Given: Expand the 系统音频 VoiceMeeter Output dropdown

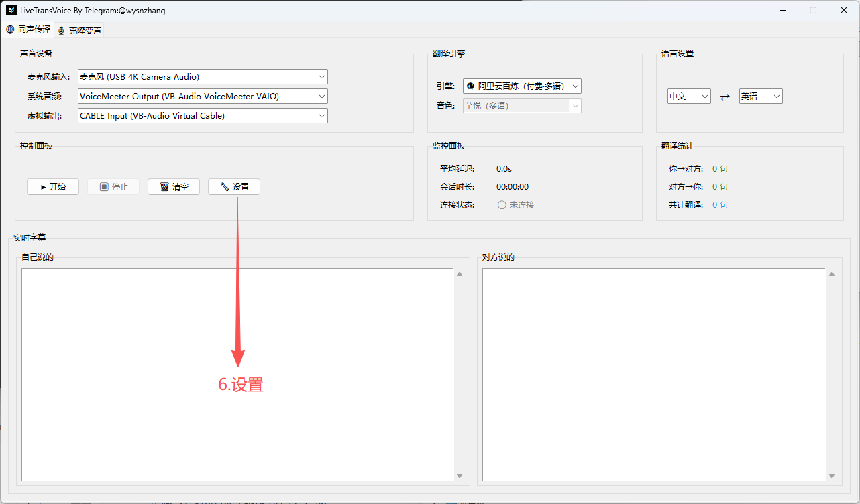Looking at the screenshot, I should (203, 97).
